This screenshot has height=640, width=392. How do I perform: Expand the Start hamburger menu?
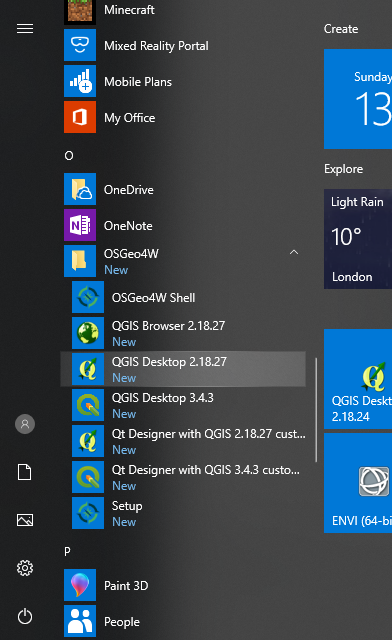point(25,29)
